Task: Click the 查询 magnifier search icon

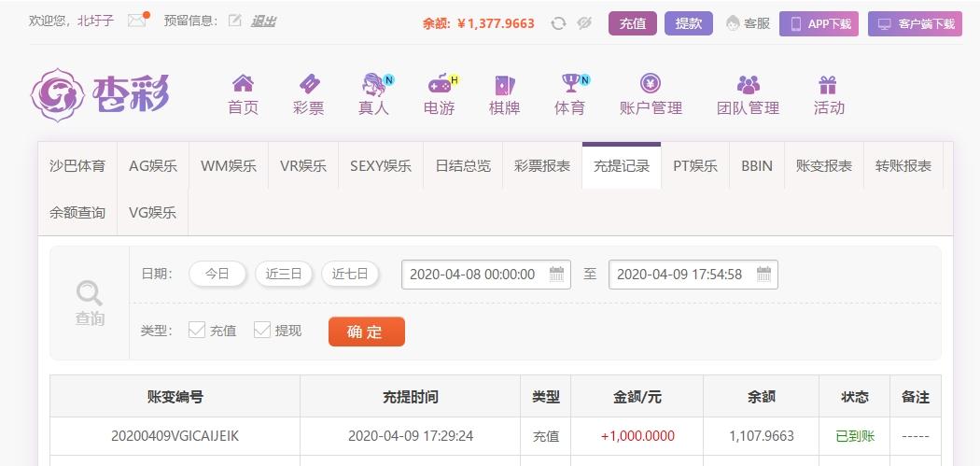Action: pyautogui.click(x=90, y=292)
